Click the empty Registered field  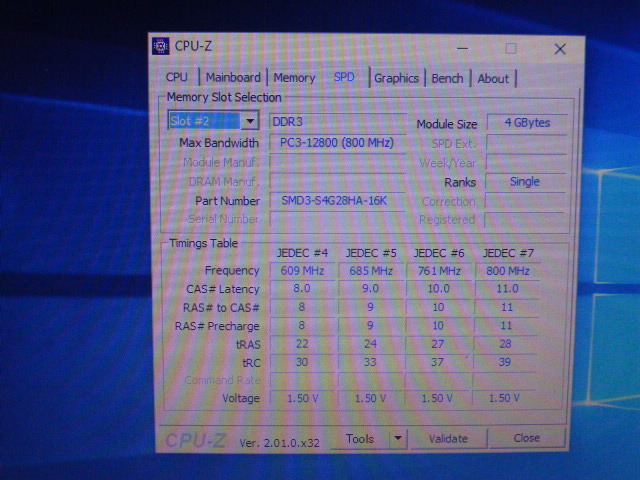point(525,220)
